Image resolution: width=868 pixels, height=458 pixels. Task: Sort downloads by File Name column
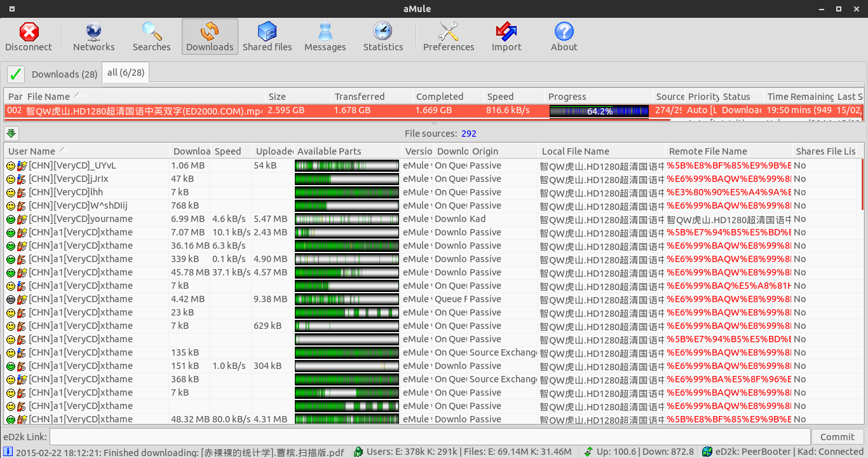(144, 96)
